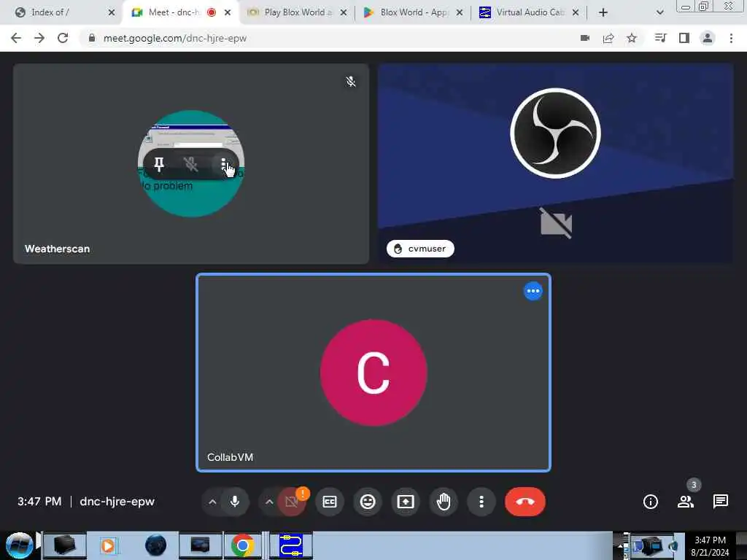Open the tab search dropdown
The height and width of the screenshot is (560, 747).
pos(659,13)
